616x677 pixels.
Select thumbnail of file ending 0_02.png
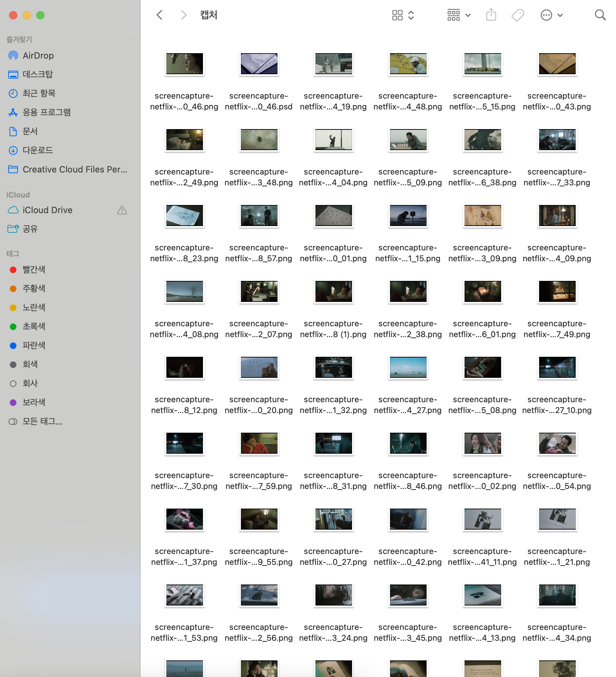tap(483, 443)
